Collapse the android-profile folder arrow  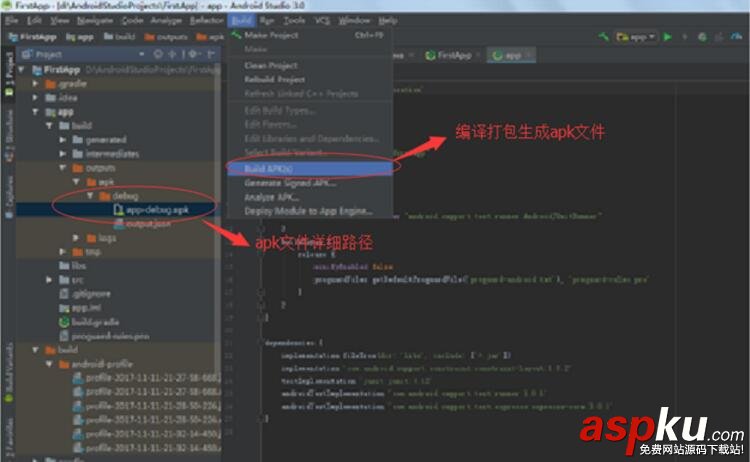pyautogui.click(x=49, y=364)
